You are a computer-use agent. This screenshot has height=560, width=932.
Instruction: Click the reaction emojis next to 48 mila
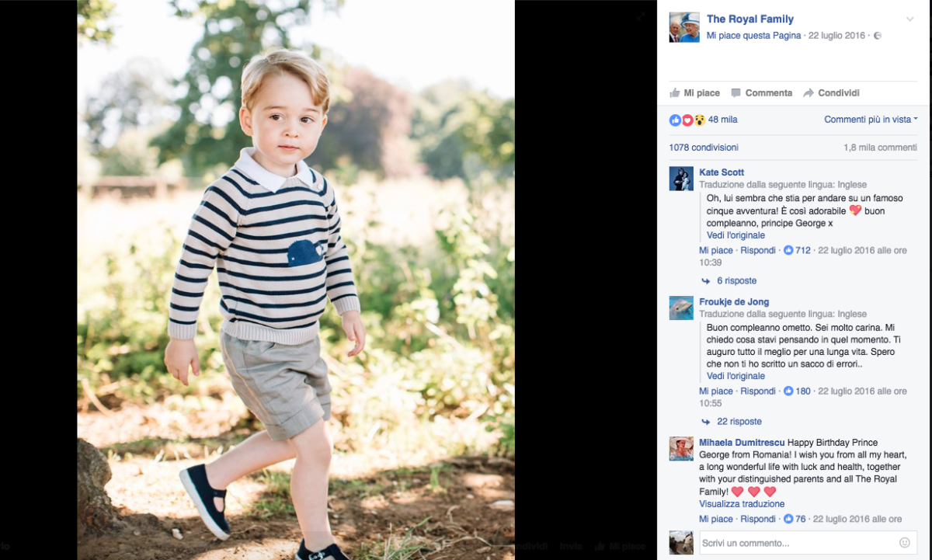click(x=687, y=120)
